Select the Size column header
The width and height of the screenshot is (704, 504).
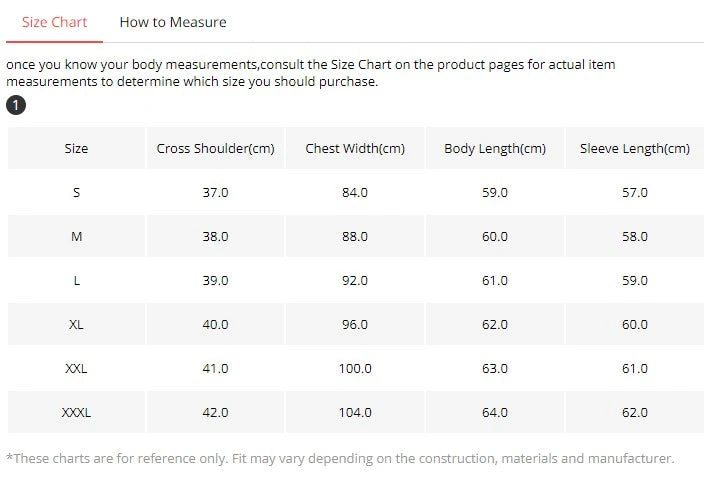tap(76, 148)
